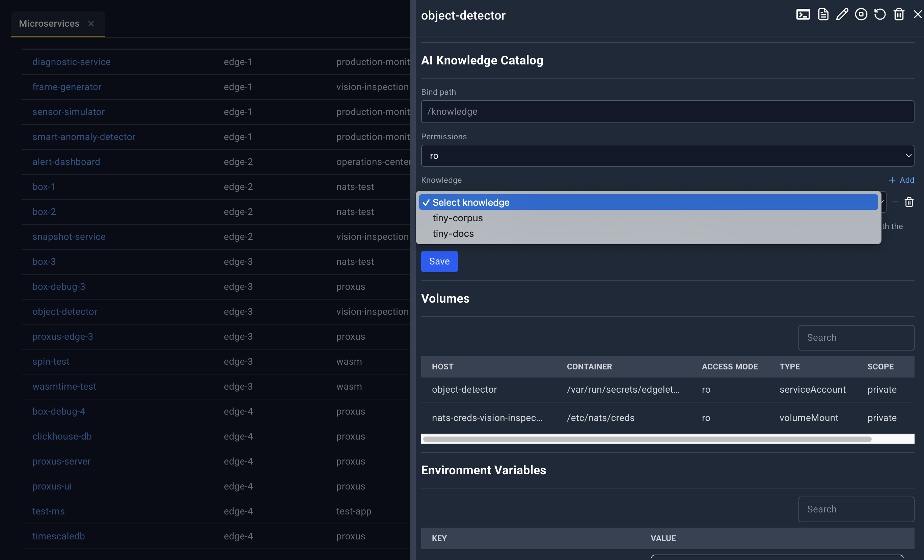
Task: Select the serviceAccount type cell
Action: point(813,389)
